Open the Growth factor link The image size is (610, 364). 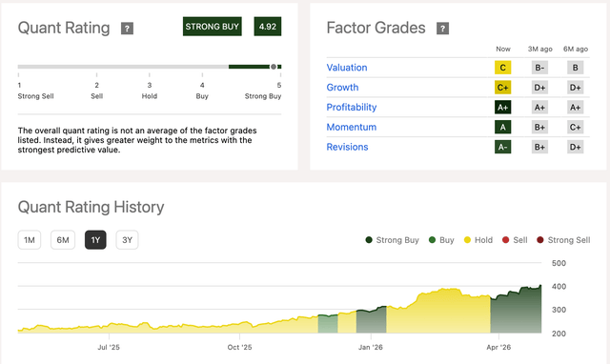(342, 88)
